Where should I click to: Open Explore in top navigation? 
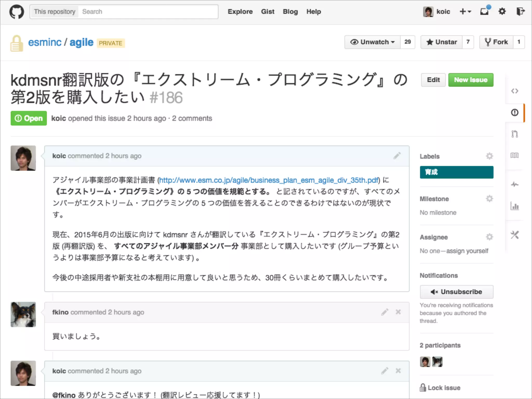tap(240, 11)
